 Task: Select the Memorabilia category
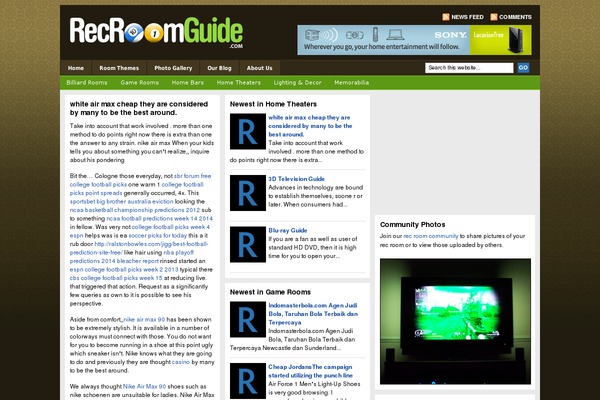click(x=351, y=82)
